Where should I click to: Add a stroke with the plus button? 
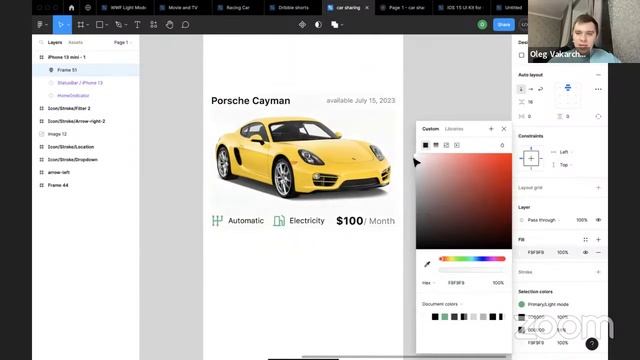598,272
